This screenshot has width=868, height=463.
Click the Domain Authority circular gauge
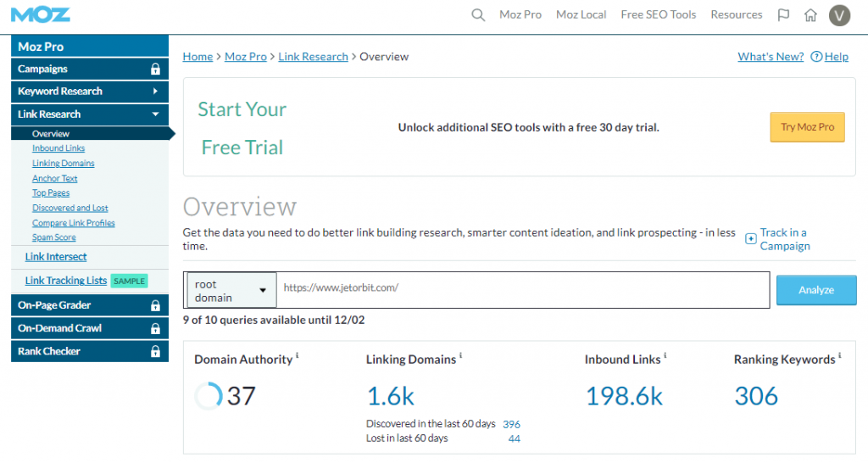tap(209, 395)
